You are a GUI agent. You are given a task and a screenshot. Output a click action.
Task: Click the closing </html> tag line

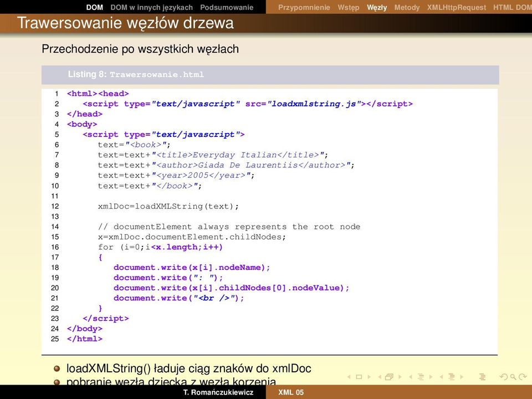click(84, 339)
